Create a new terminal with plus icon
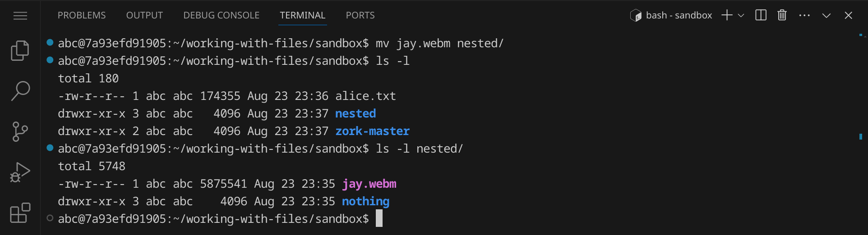This screenshot has width=868, height=235. point(726,15)
